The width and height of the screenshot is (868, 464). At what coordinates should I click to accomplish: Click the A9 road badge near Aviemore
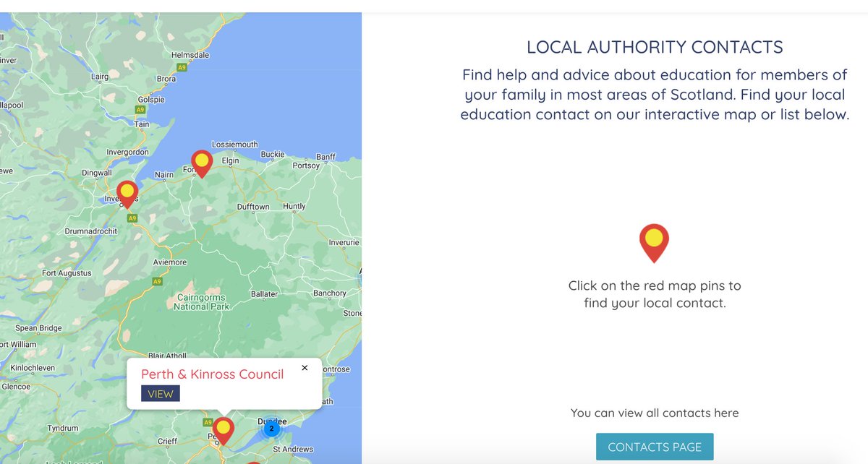(x=156, y=280)
